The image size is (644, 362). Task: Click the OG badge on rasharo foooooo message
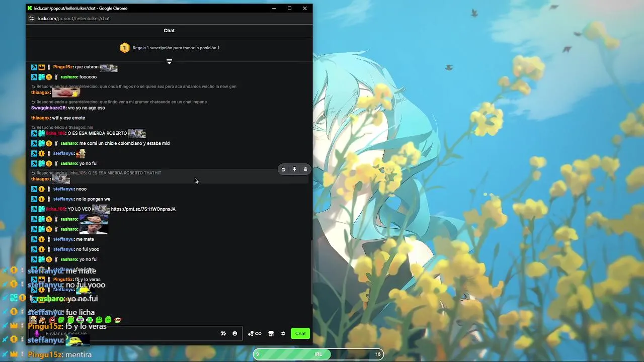coord(41,77)
